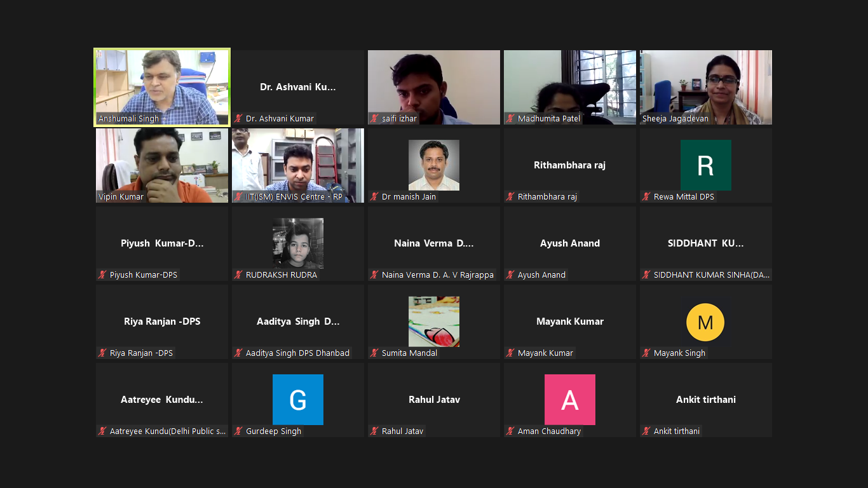Click muted mic icon beside Rewa Mittal DPS

tap(646, 197)
